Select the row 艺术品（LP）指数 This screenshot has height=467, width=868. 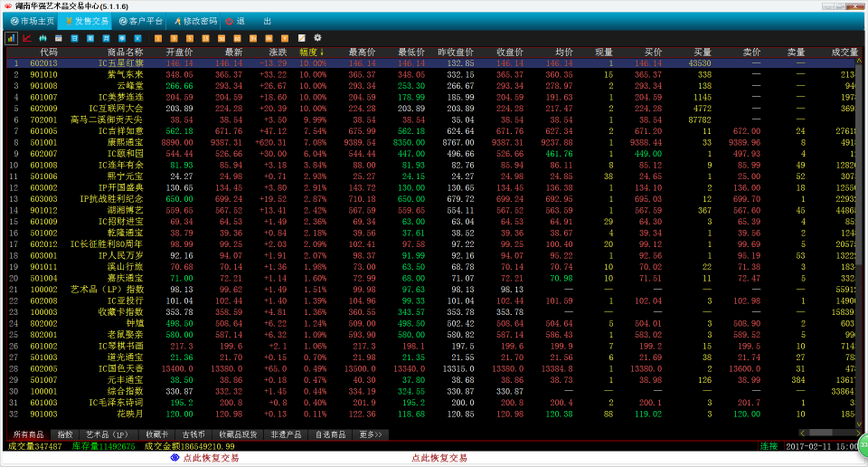[x=432, y=290]
